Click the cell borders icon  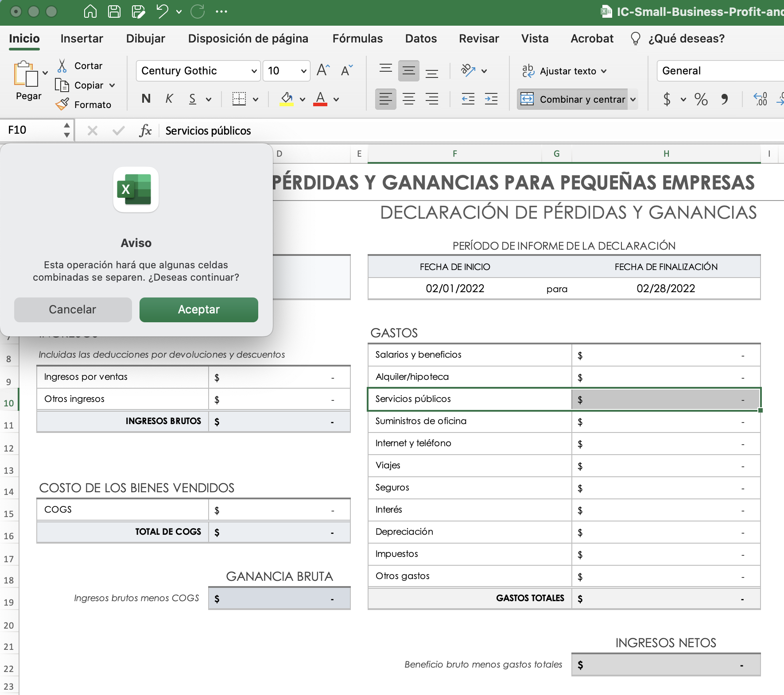[239, 99]
